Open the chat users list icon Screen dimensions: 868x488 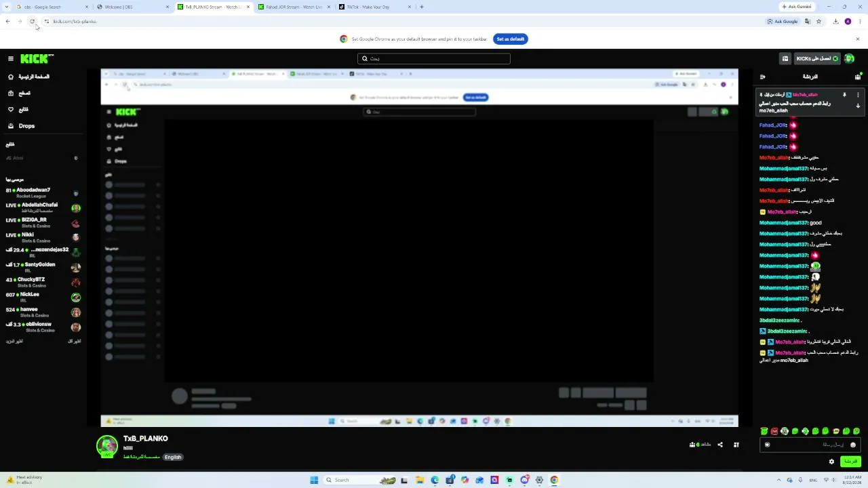click(x=858, y=77)
